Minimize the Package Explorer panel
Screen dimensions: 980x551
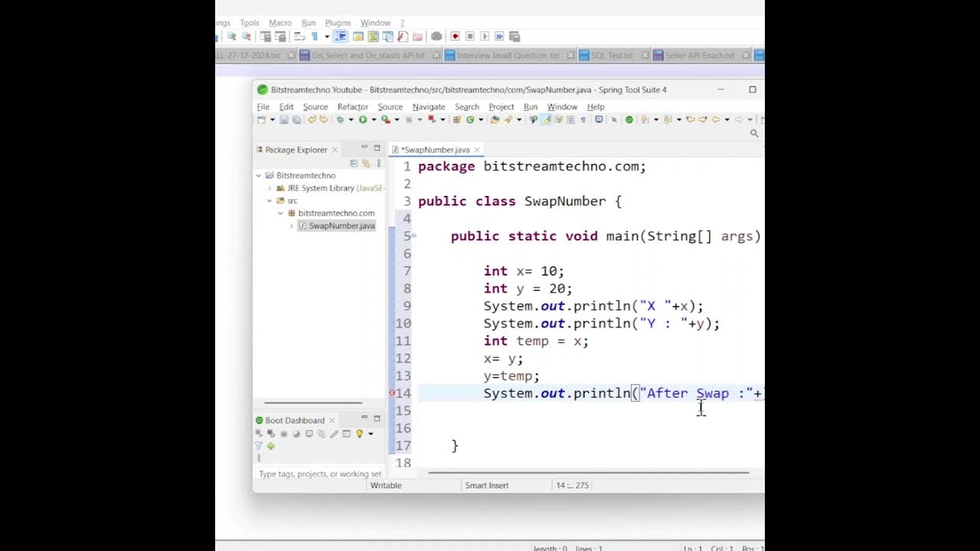click(x=364, y=148)
